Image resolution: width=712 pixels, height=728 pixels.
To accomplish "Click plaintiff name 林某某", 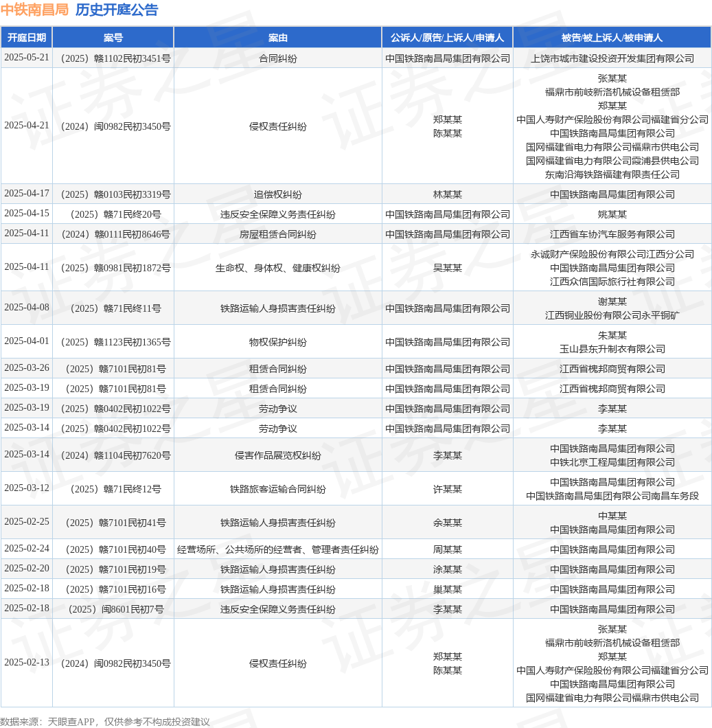I will (x=448, y=194).
